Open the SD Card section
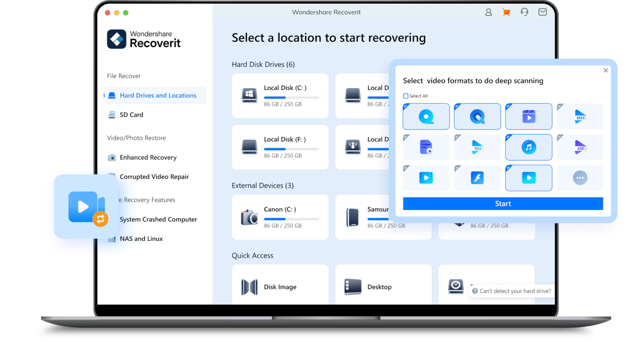Image resolution: width=644 pixels, height=342 pixels. [x=131, y=114]
